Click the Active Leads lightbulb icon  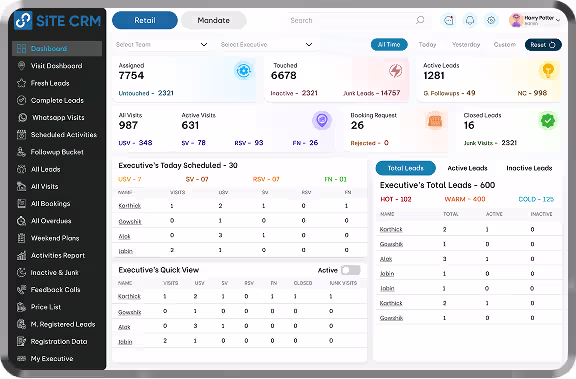click(x=548, y=70)
